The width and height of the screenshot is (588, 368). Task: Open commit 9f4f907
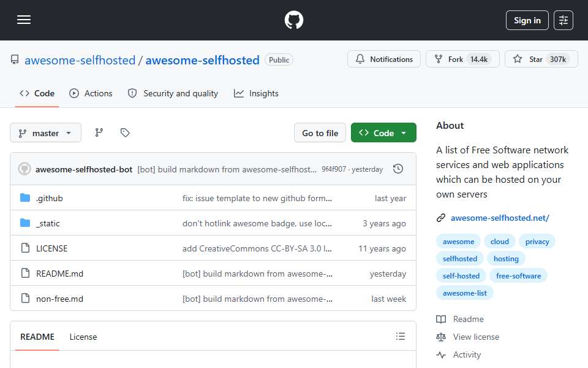point(334,169)
